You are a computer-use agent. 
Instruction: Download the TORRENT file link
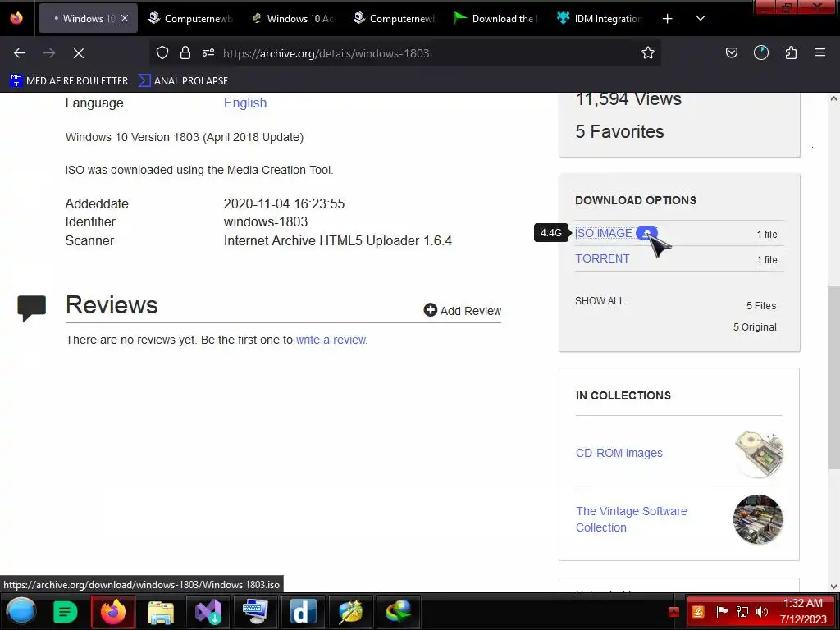[602, 258]
